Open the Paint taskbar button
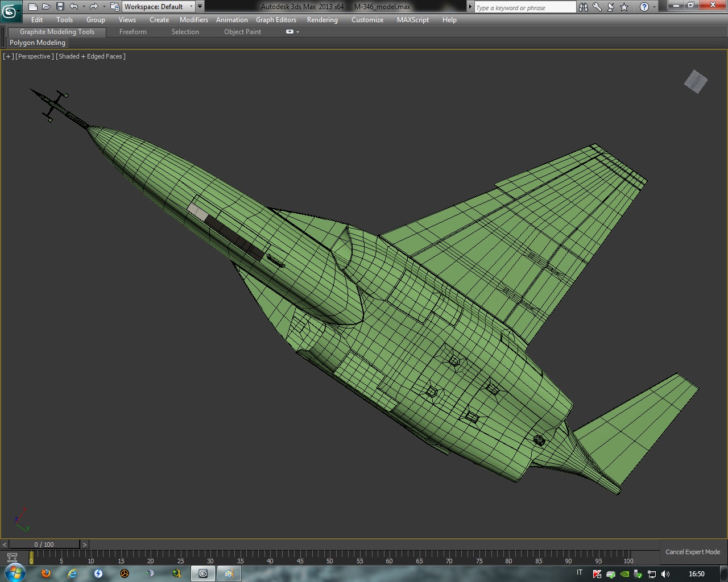The height and width of the screenshot is (582, 728). pos(229,573)
